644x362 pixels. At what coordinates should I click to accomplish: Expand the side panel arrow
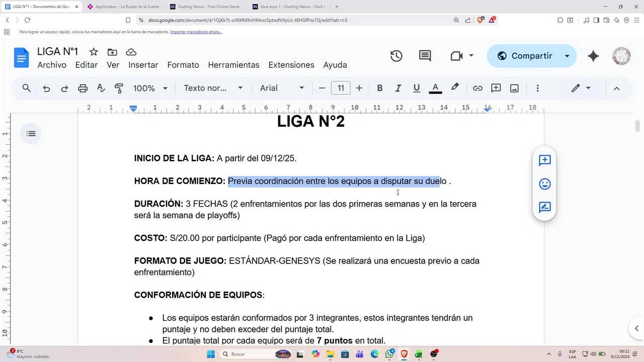click(x=636, y=328)
